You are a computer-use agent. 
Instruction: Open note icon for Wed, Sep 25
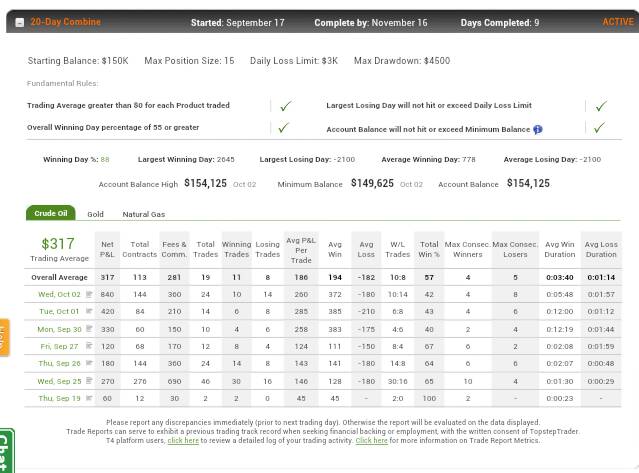pos(89,381)
